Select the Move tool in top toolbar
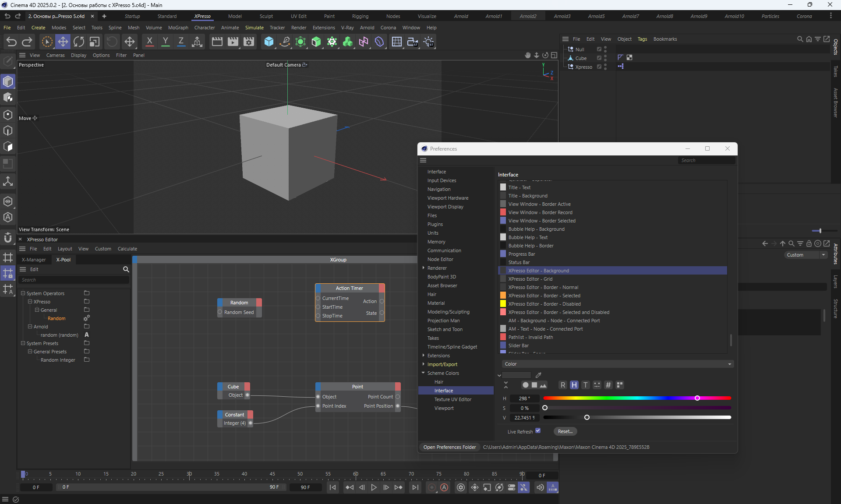This screenshot has height=504, width=841. click(63, 42)
